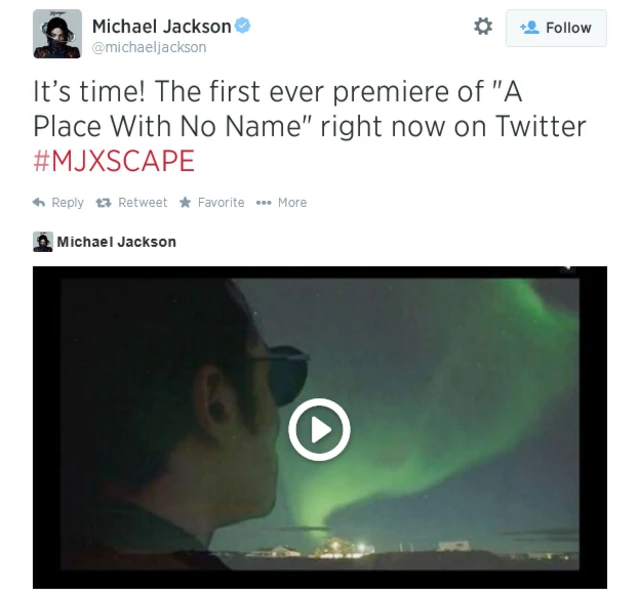Expand the More options menu
640x594 pixels.
point(292,202)
